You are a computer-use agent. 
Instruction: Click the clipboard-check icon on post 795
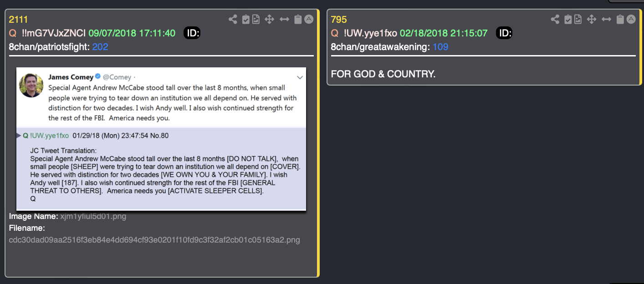coord(568,19)
